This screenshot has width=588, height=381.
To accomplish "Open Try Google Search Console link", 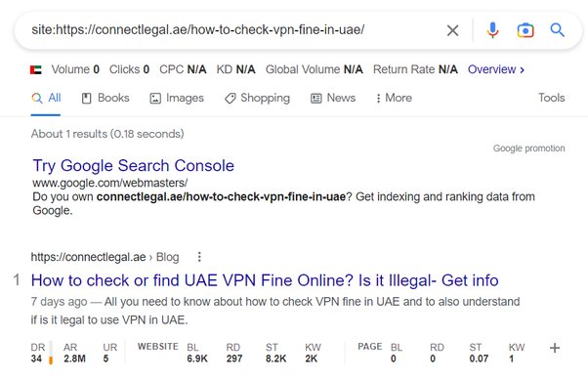I will pyautogui.click(x=134, y=165).
